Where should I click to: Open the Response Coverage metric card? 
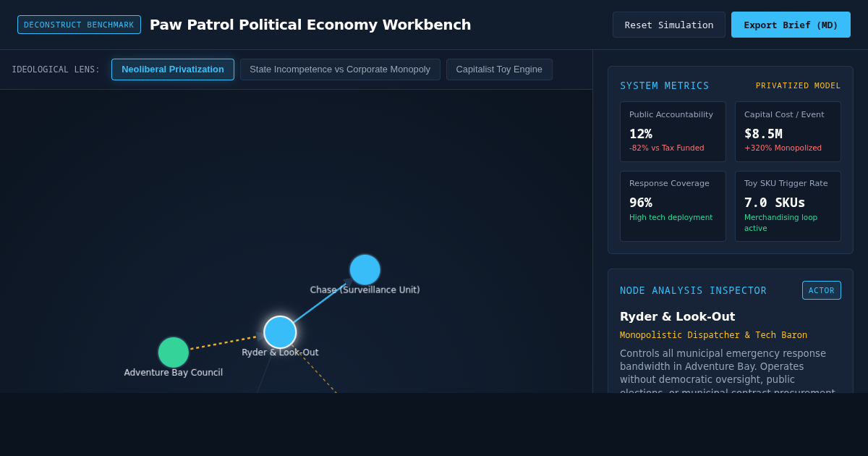click(x=673, y=206)
